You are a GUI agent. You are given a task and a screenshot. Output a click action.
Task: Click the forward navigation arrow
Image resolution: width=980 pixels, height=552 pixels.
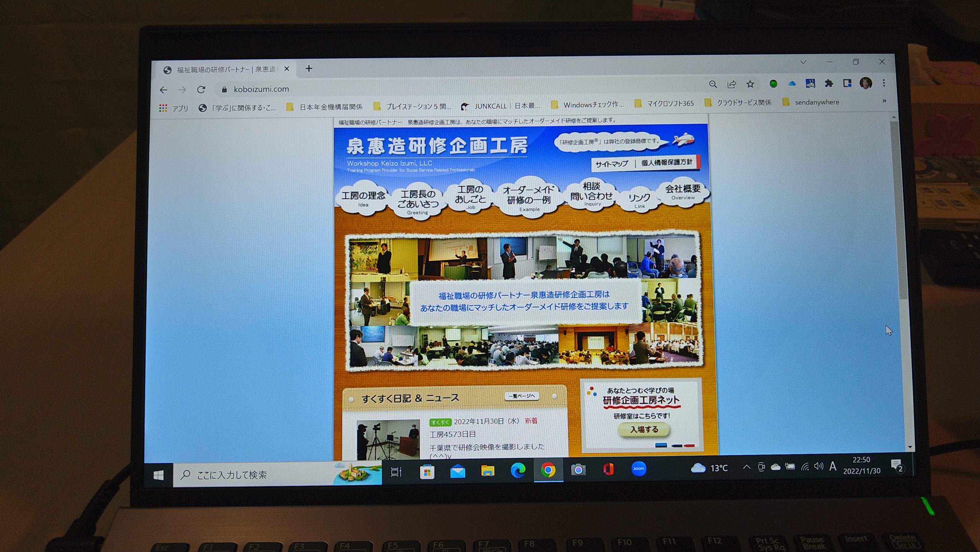[x=182, y=90]
